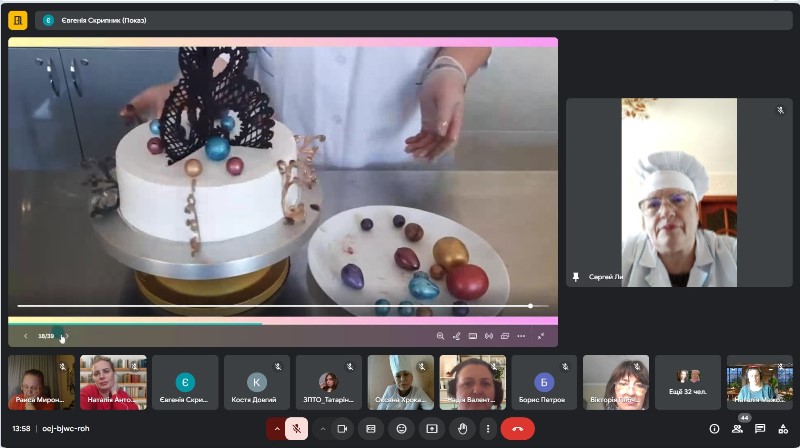This screenshot has height=448, width=800.
Task: Open meeting details info icon
Action: point(714,429)
